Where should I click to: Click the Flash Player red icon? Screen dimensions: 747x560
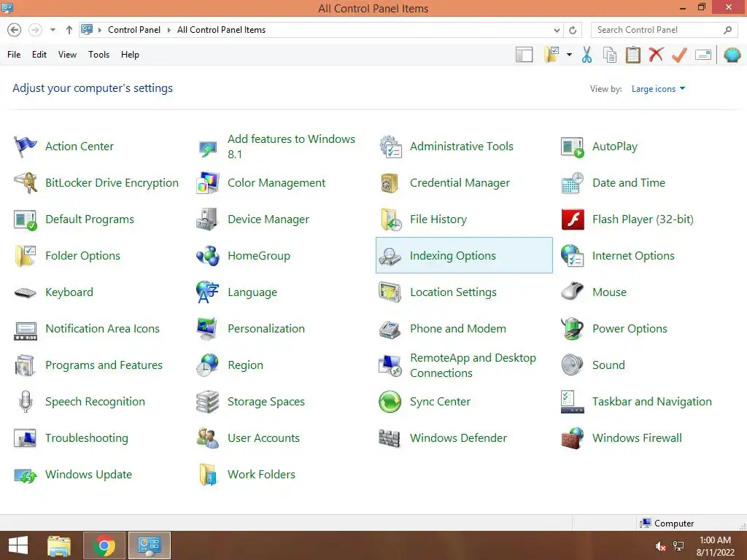pyautogui.click(x=573, y=219)
